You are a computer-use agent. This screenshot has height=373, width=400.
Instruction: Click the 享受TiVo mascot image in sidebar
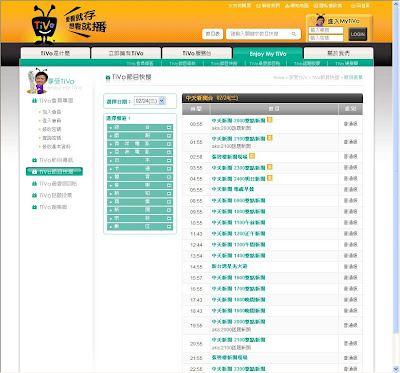(37, 81)
